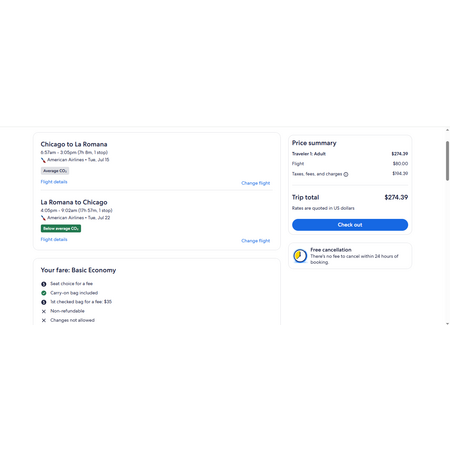The height and width of the screenshot is (450, 450).
Task: Change the La Romana to Chicago flight
Action: (x=256, y=241)
